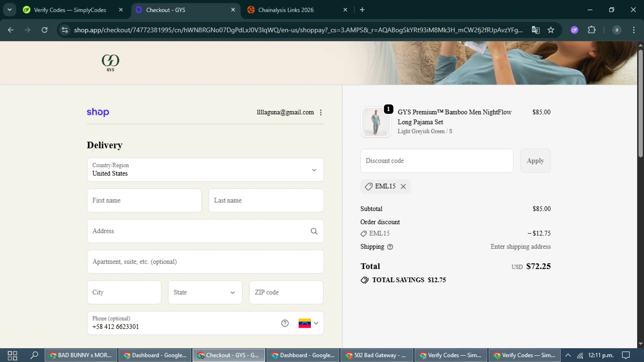Click the First name field

[144, 201]
